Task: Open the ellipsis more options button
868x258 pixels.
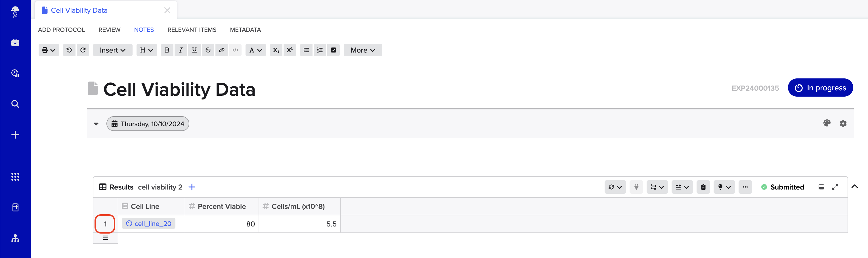Action: coord(745,187)
